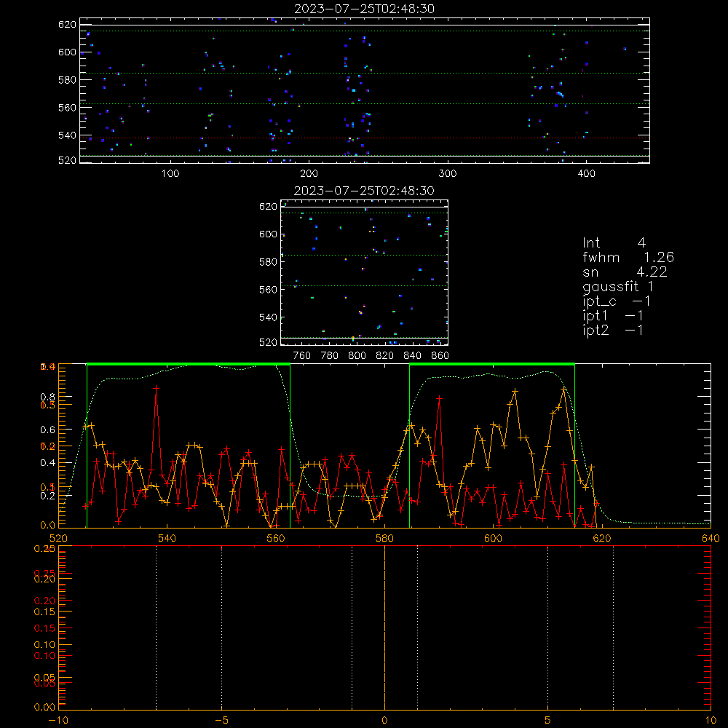The width and height of the screenshot is (728, 728).
Task: Click white y-axis label 0.8 of profile plot
Action: coord(48,397)
